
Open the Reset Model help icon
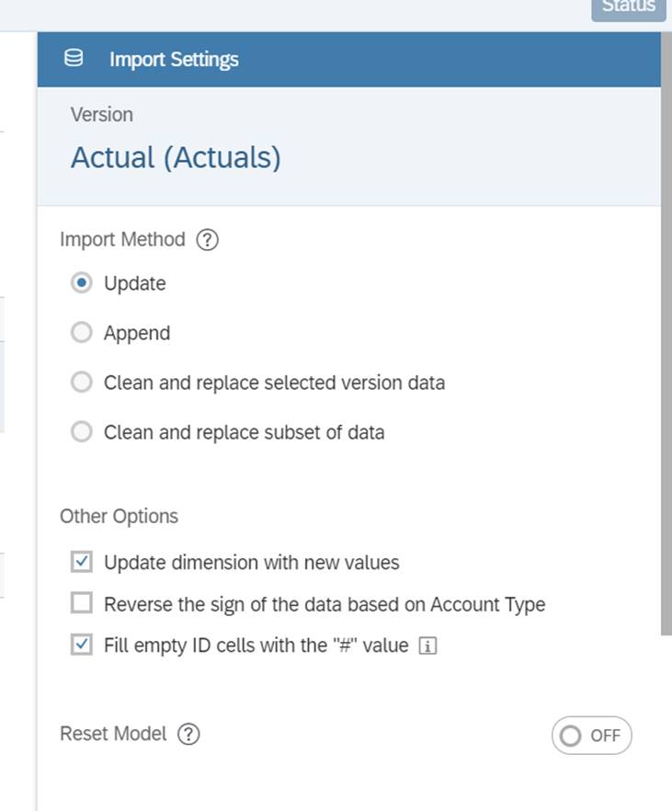click(189, 734)
